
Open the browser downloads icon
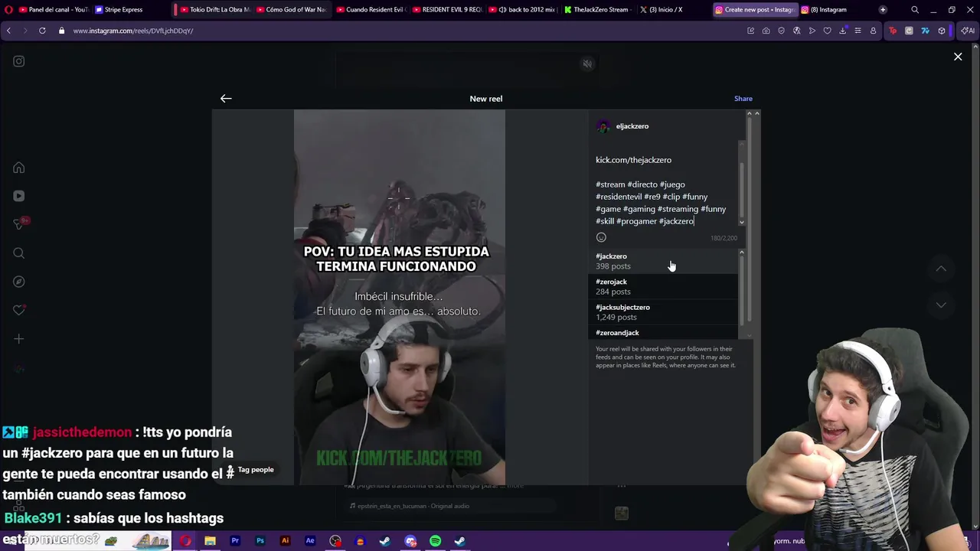pos(842,31)
